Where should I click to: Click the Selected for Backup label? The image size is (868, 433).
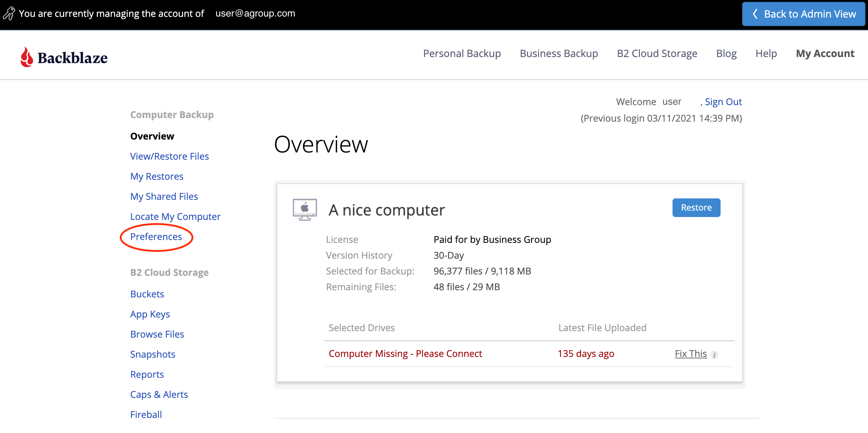coord(370,271)
